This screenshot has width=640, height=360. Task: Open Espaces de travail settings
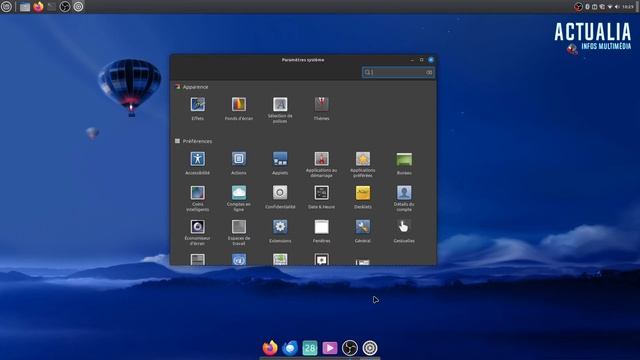[x=239, y=233]
